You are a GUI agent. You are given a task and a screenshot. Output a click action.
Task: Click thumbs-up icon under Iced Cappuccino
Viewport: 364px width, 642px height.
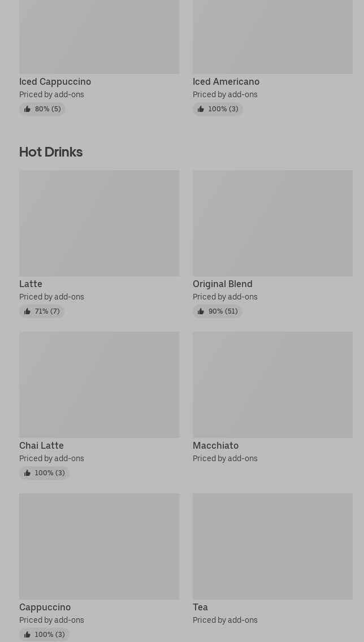pyautogui.click(x=27, y=109)
